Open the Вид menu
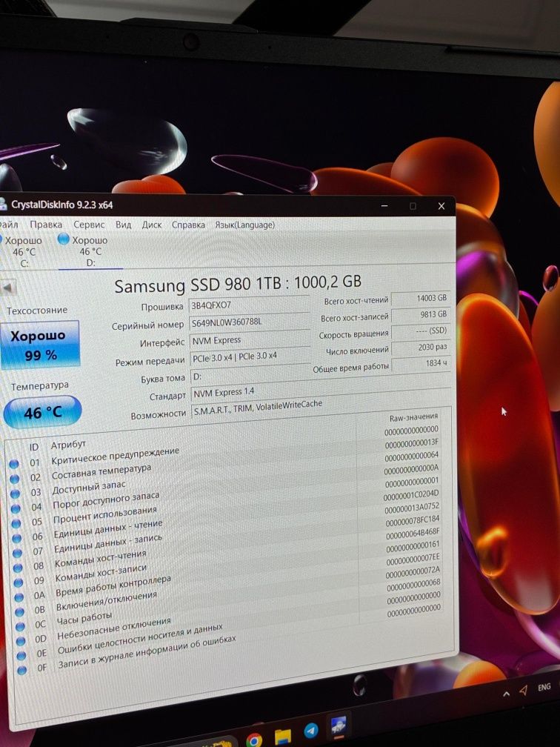The image size is (560, 747). coord(123,225)
